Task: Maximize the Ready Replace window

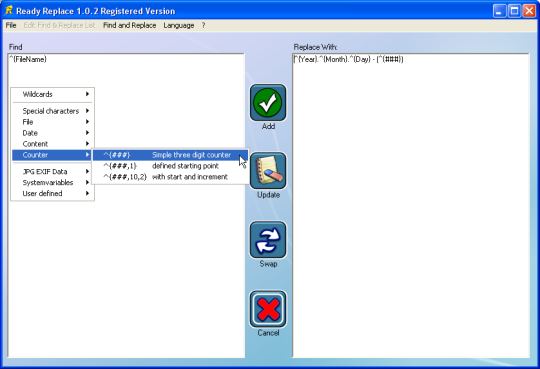Action: (514, 11)
